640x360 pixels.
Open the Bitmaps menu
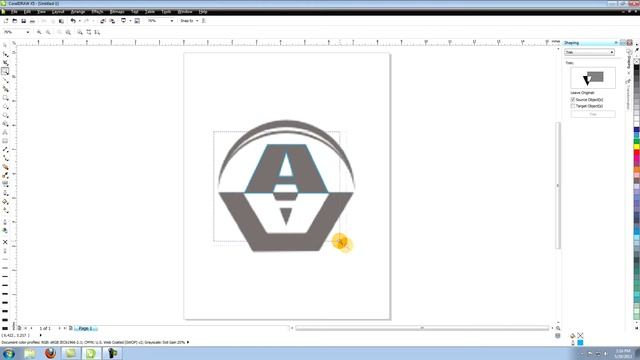117,12
